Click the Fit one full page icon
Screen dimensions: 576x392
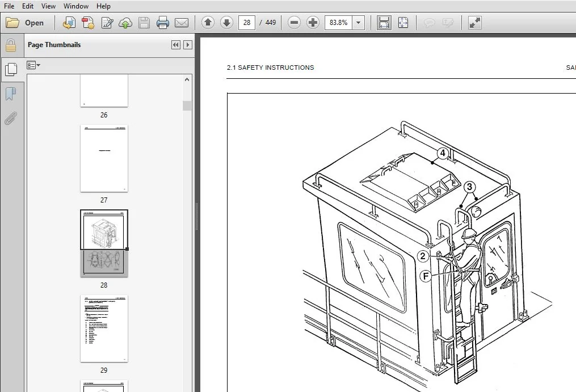coord(403,23)
